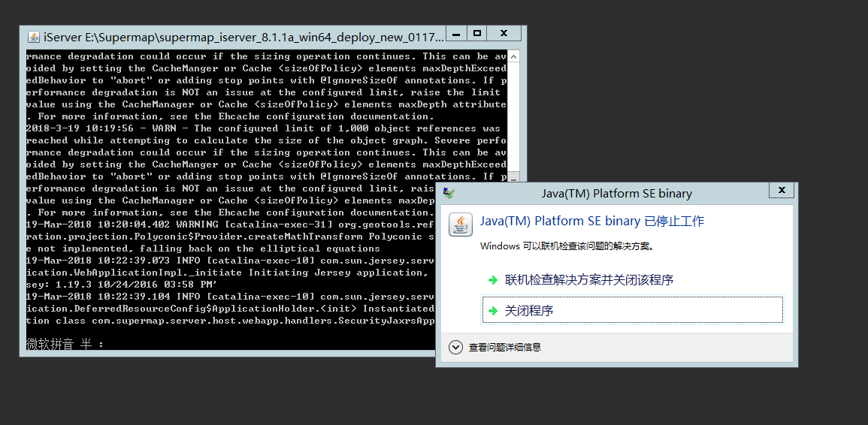This screenshot has height=425, width=868.
Task: Close the iServer console window
Action: [x=504, y=33]
